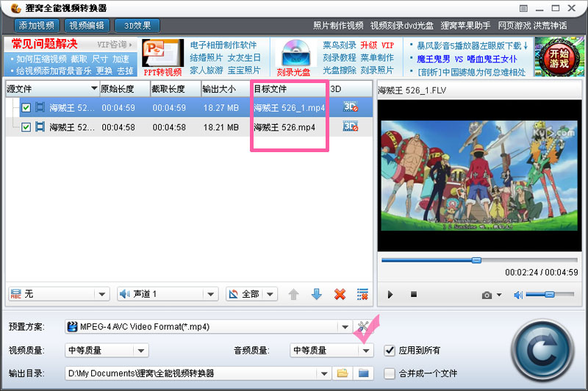Image resolution: width=588 pixels, height=391 pixels.
Task: Click the large round convert button
Action: [542, 351]
